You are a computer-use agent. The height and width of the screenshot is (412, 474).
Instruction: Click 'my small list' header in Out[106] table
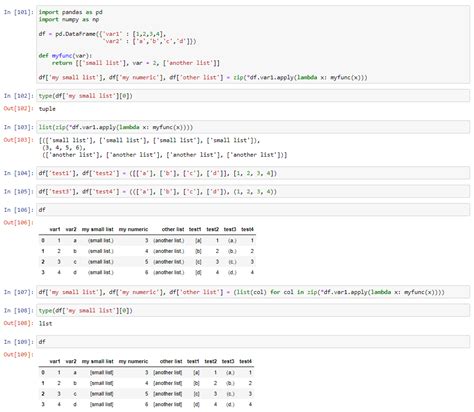(98, 229)
